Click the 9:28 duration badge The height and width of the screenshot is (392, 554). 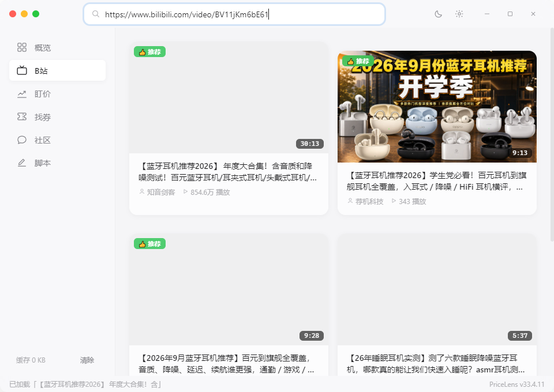click(312, 336)
